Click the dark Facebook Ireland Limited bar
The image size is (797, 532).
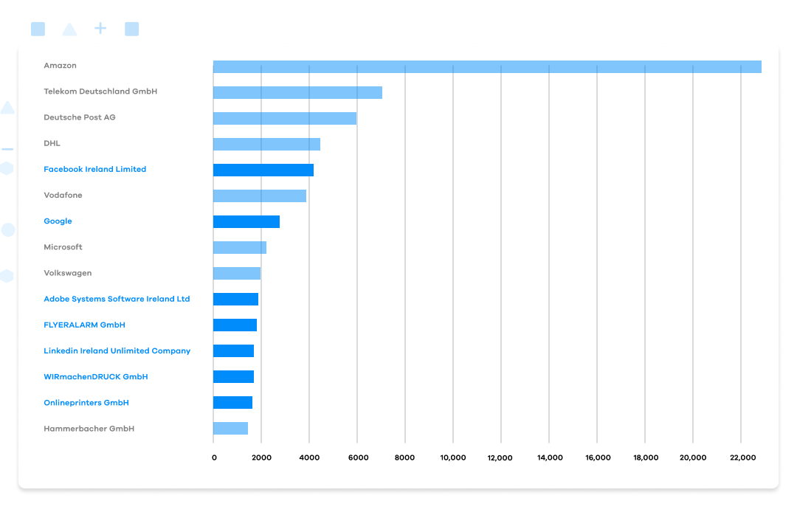point(263,170)
